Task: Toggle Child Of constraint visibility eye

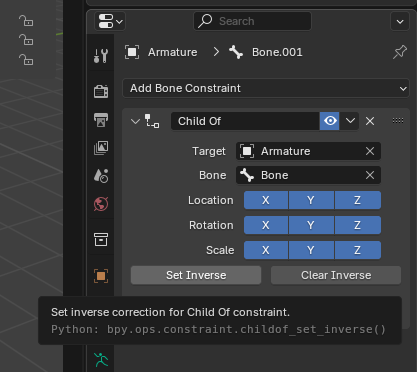Action: tap(330, 121)
